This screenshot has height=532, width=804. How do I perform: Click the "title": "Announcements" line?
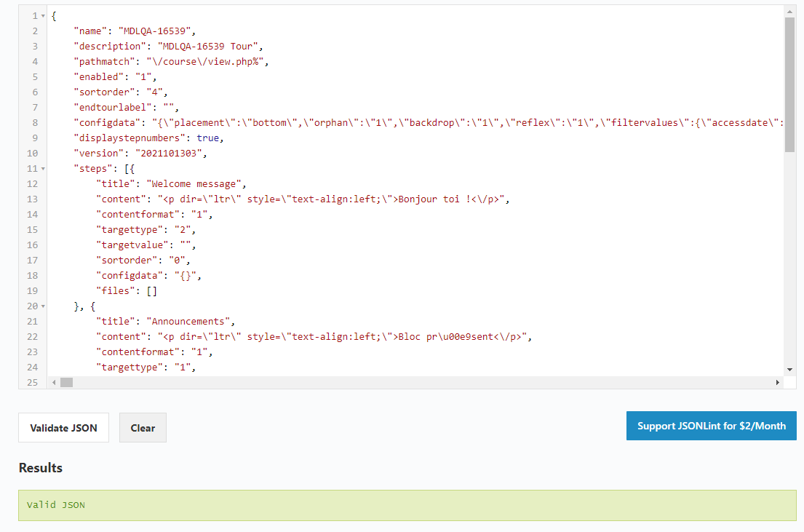click(166, 322)
